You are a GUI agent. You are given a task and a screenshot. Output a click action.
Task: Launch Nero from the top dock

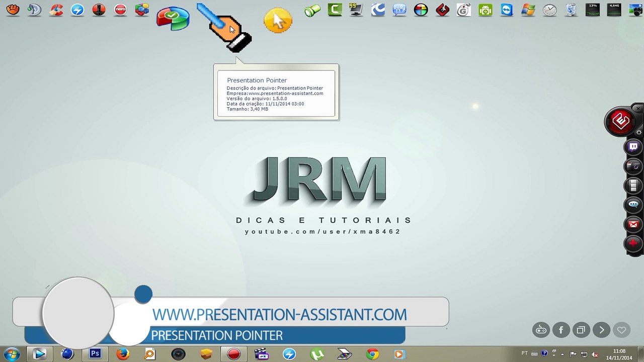click(x=120, y=10)
